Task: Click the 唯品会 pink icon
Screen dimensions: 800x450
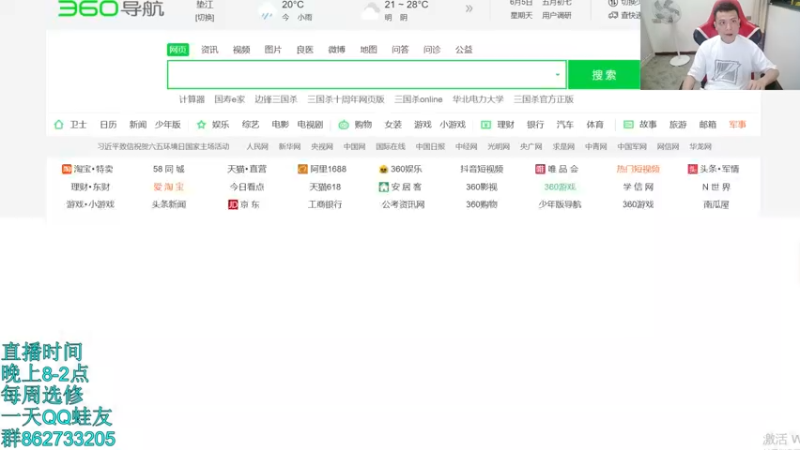Action: [540, 169]
